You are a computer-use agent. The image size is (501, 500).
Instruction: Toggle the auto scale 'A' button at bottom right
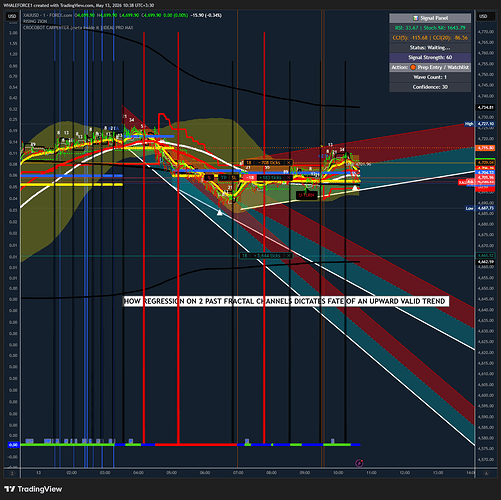(486, 473)
